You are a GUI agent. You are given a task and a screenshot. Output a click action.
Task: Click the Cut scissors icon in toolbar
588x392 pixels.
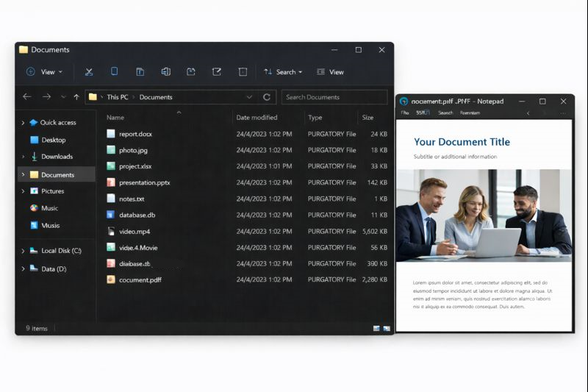[x=89, y=72]
